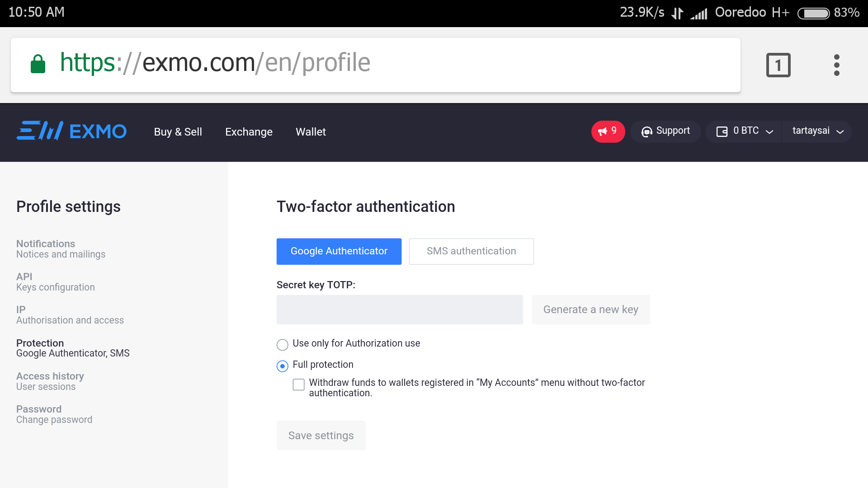Viewport: 868px width, 488px height.
Task: Expand the tartaysai account dropdown
Action: 840,131
